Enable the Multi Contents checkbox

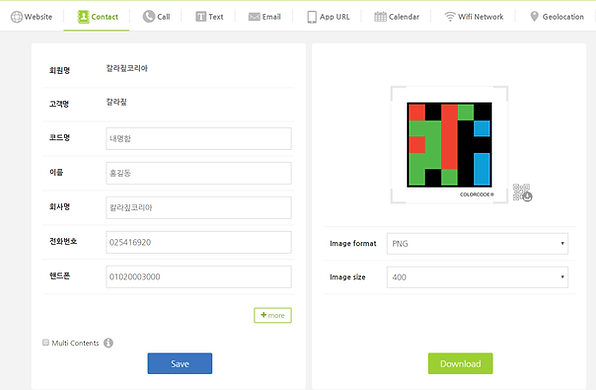click(x=46, y=342)
